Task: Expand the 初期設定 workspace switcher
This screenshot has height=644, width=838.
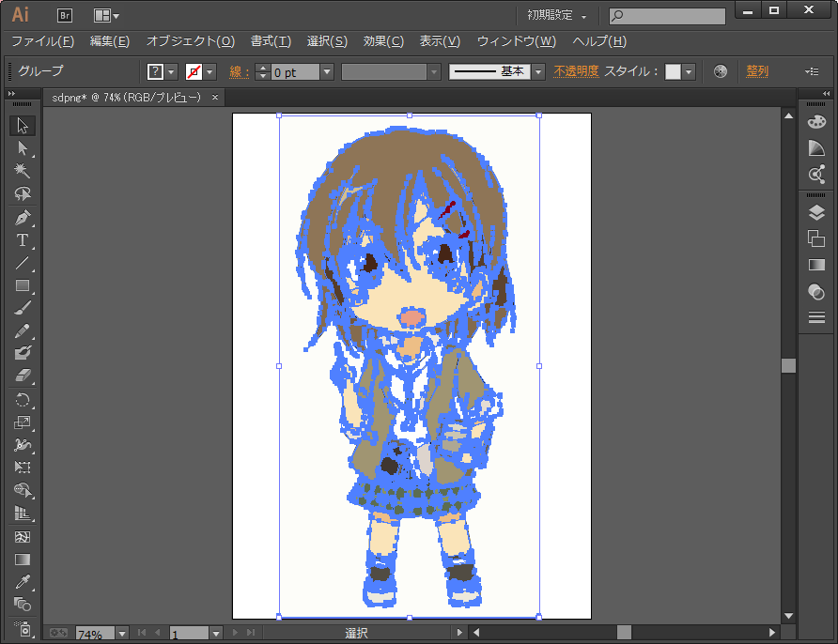Action: (557, 16)
